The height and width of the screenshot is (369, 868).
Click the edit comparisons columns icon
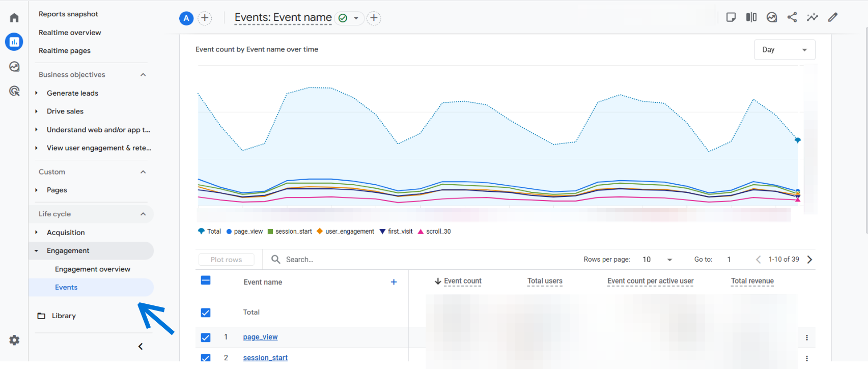751,17
